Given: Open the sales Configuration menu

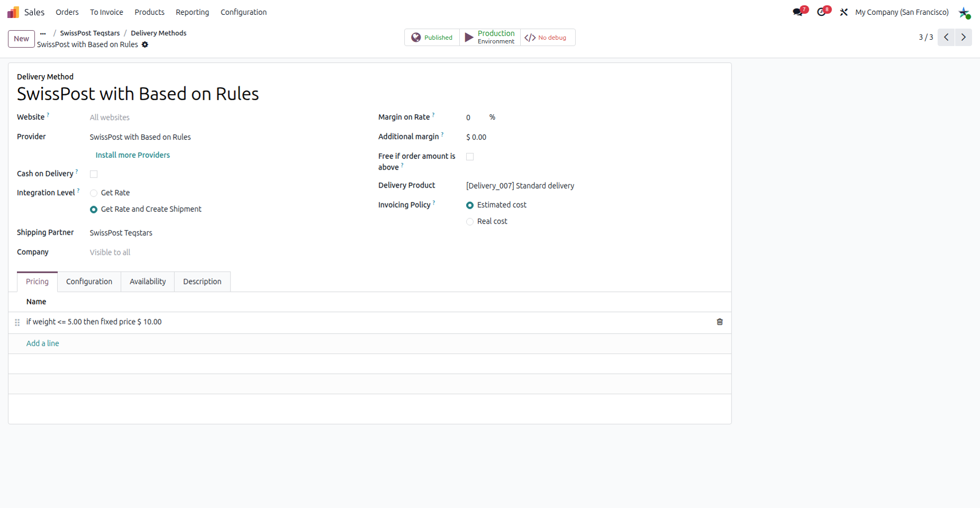Looking at the screenshot, I should coord(244,12).
